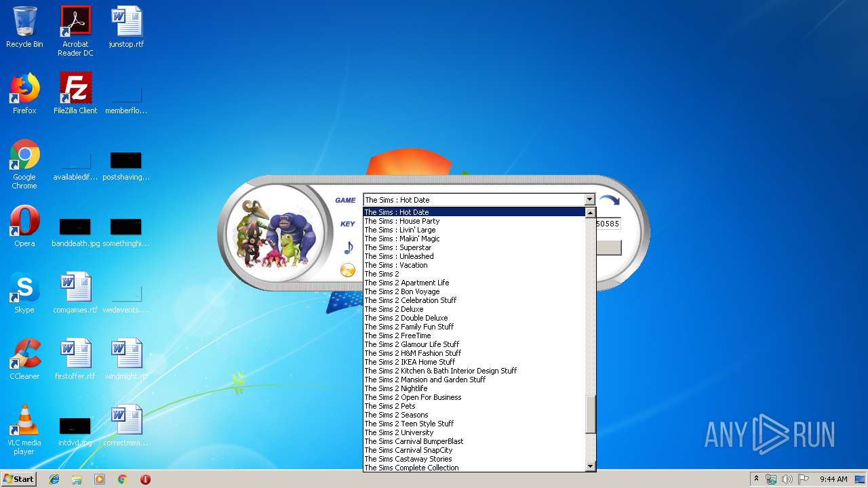Click the red Opera taskbar icon
The height and width of the screenshot is (488, 868).
click(145, 479)
